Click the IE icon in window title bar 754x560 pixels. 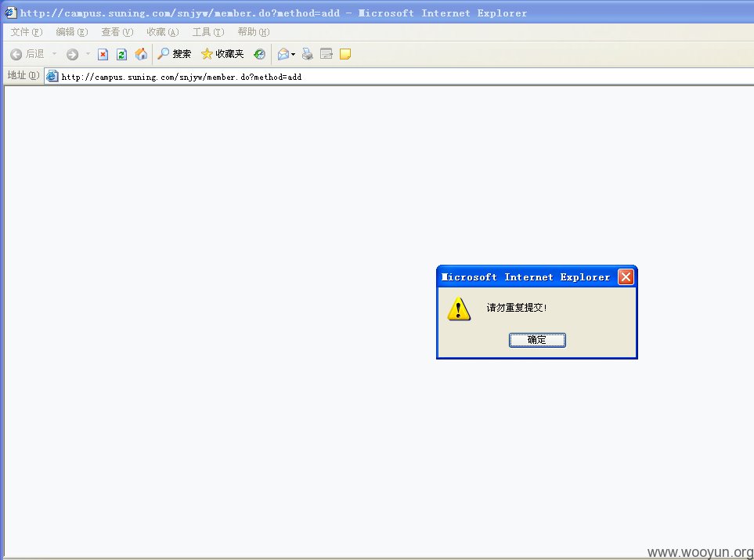tap(10, 13)
